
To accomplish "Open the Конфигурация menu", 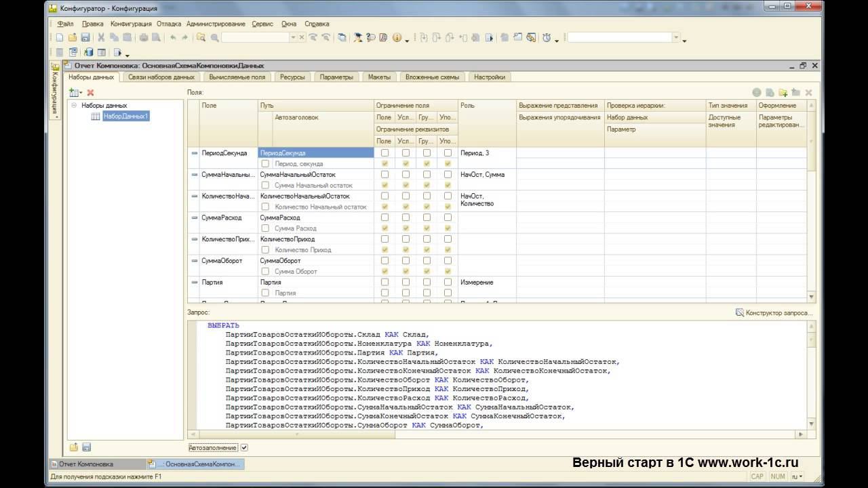I will point(131,24).
